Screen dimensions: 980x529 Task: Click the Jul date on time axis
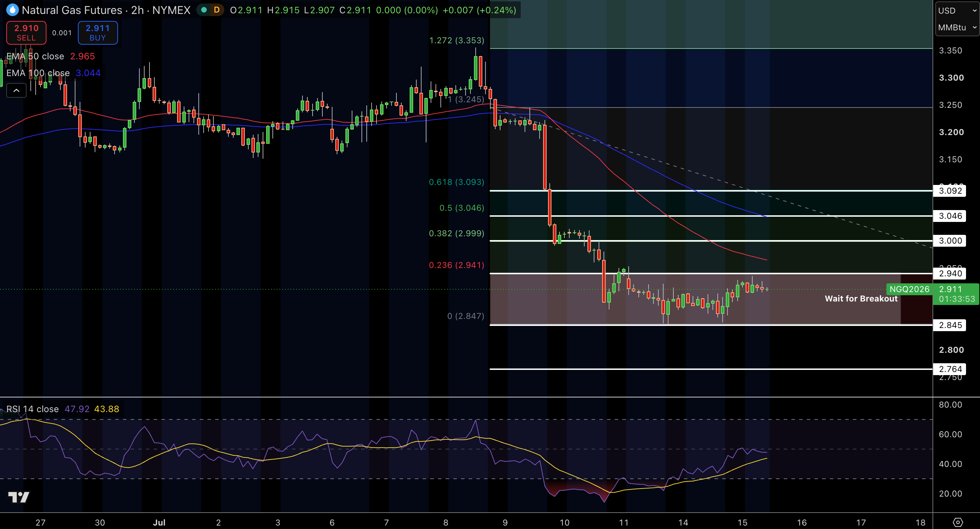click(x=159, y=522)
